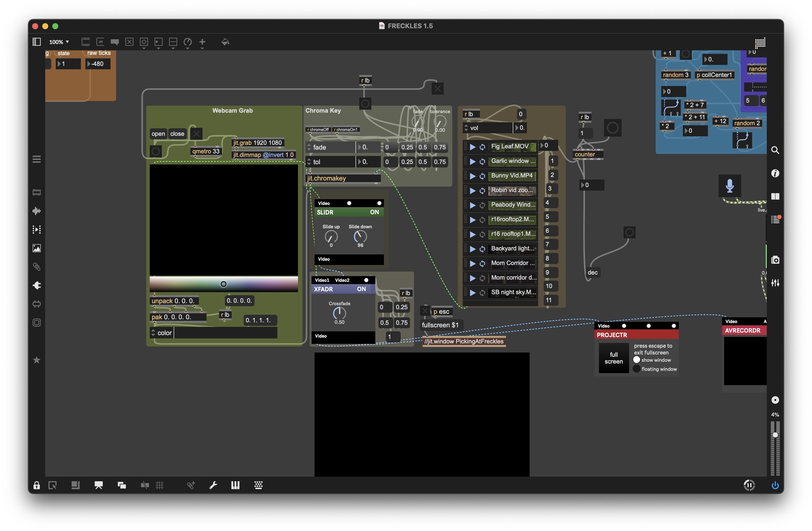Viewport: 812px width, 531px height.
Task: Click the microphone audio input object
Action: click(x=730, y=186)
